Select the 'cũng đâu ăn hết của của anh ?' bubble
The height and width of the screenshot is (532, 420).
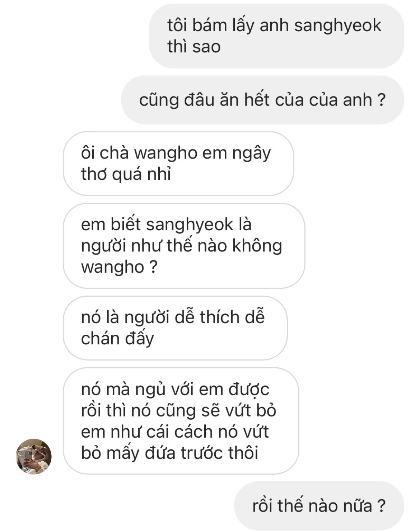[262, 100]
